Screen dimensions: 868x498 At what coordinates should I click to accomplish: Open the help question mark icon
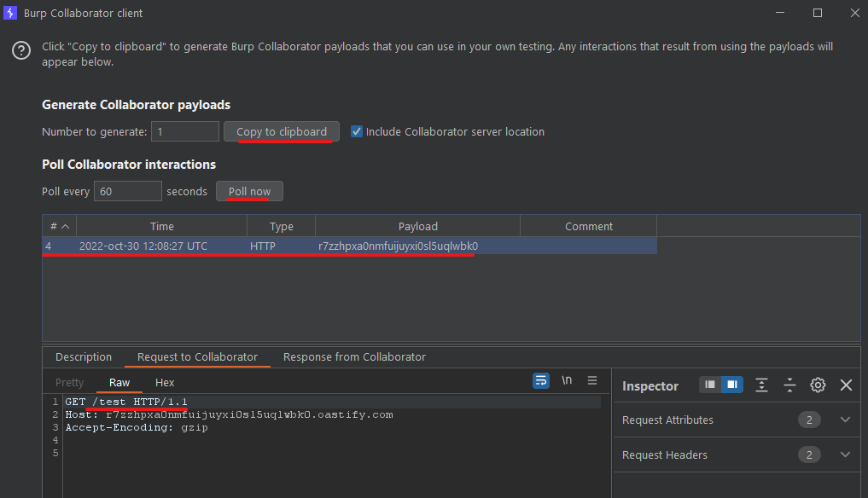coord(21,50)
